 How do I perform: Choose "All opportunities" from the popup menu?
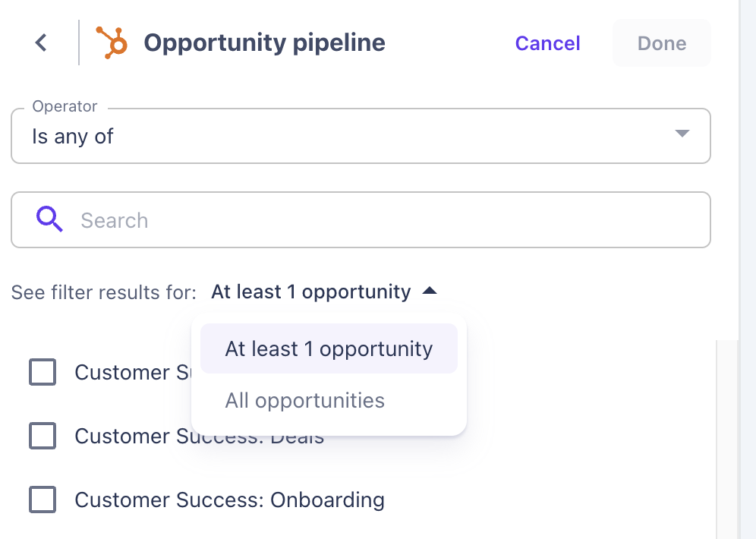click(x=305, y=401)
